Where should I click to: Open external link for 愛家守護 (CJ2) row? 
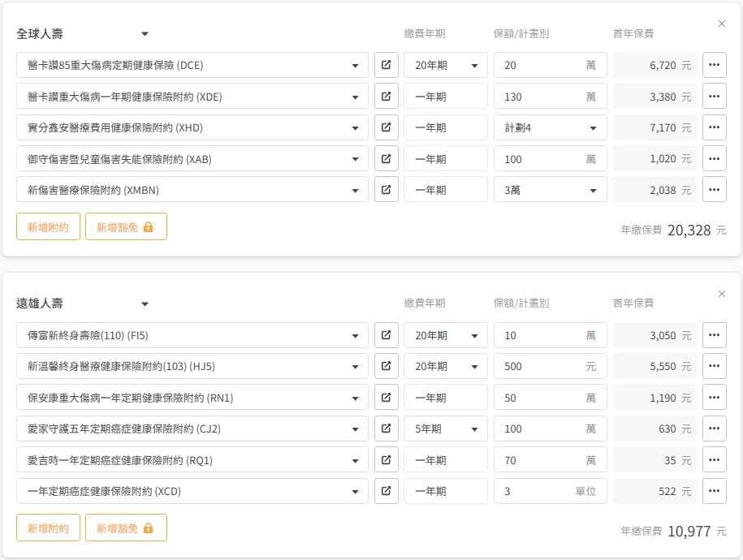tap(387, 429)
